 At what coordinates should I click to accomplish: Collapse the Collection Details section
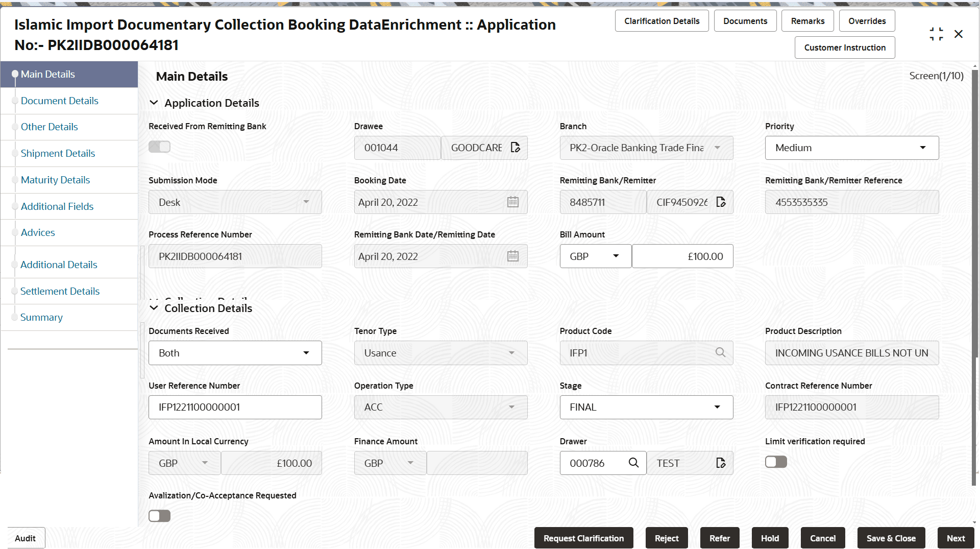coord(154,307)
